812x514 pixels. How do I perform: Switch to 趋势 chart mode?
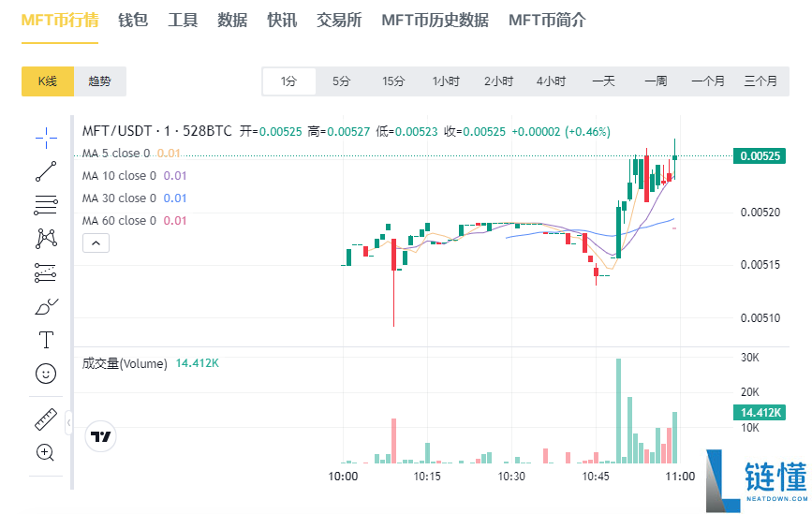(100, 81)
